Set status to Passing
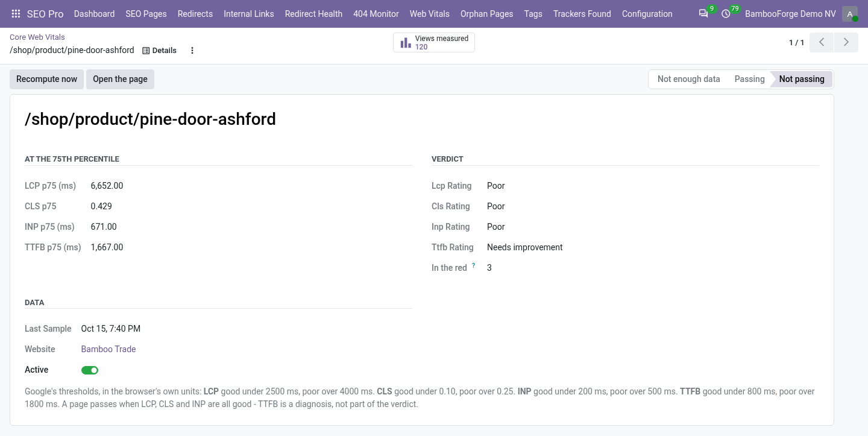The image size is (868, 436). 749,79
